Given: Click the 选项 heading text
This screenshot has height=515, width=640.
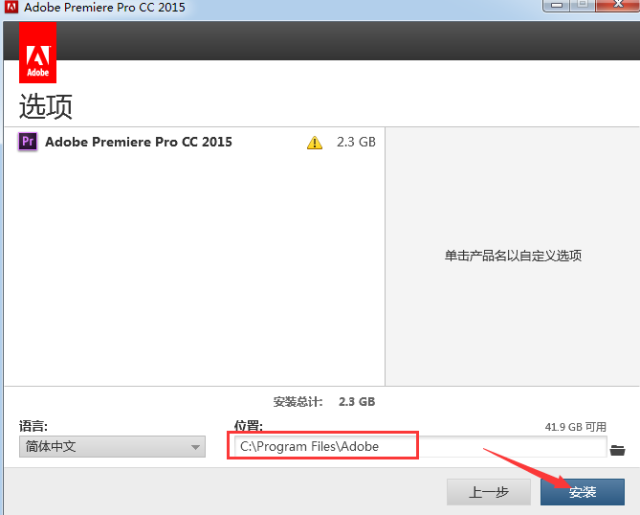Looking at the screenshot, I should 46,106.
